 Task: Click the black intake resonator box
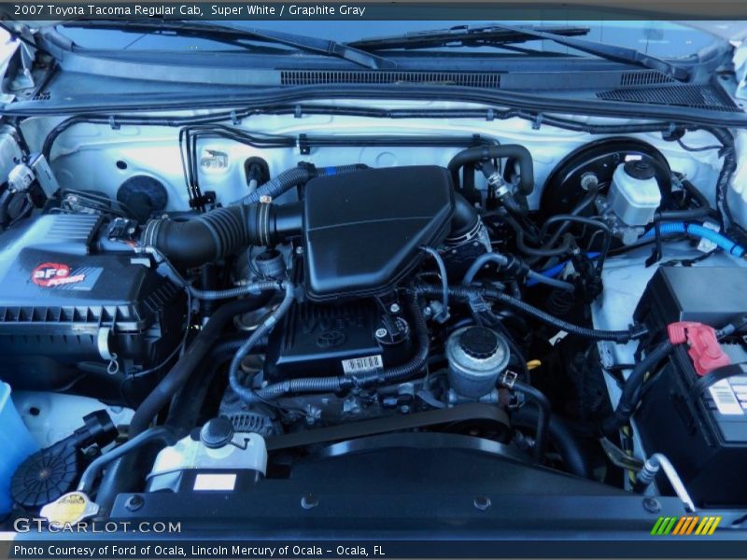379,231
